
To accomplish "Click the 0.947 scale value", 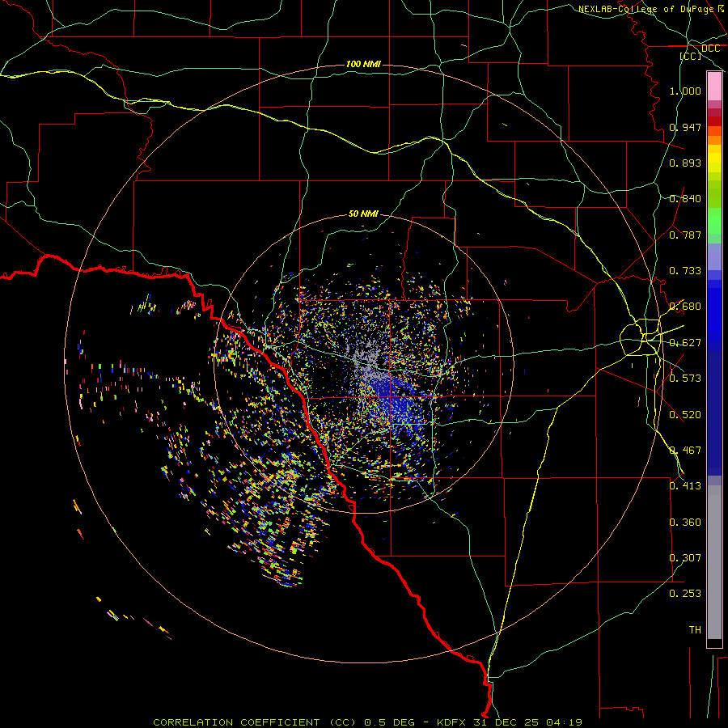I will click(685, 127).
